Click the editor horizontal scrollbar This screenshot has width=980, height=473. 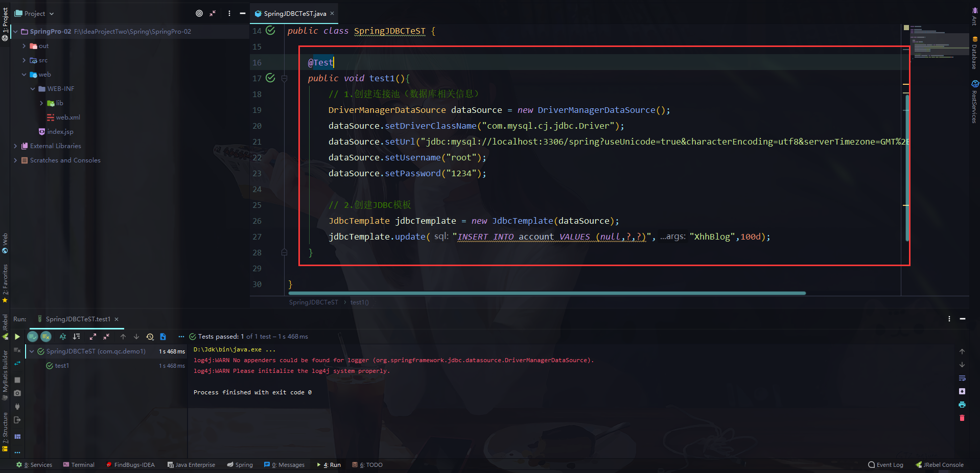(547, 293)
